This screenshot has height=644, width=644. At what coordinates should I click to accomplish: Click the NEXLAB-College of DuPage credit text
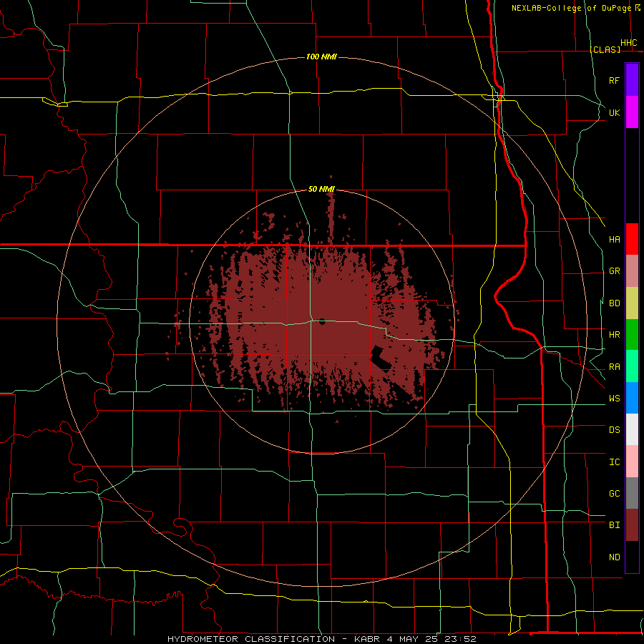(571, 8)
